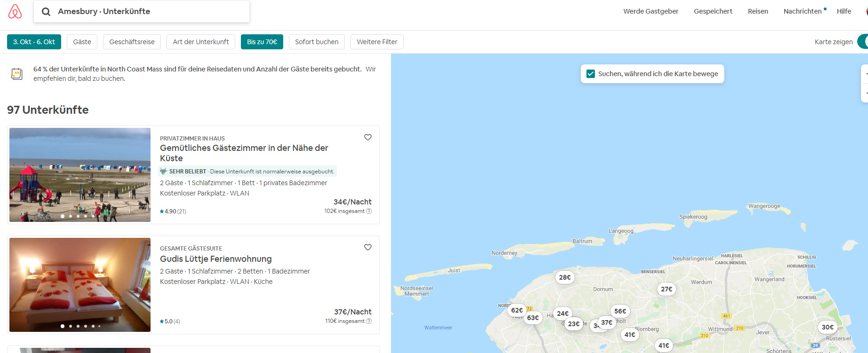Click the 37€ map price marker
868x353 pixels.
point(607,322)
